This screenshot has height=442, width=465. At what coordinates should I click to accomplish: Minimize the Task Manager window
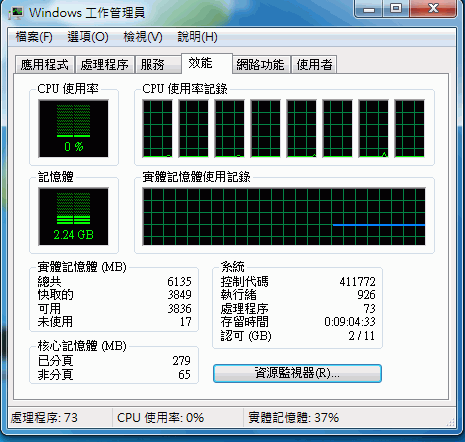369,9
